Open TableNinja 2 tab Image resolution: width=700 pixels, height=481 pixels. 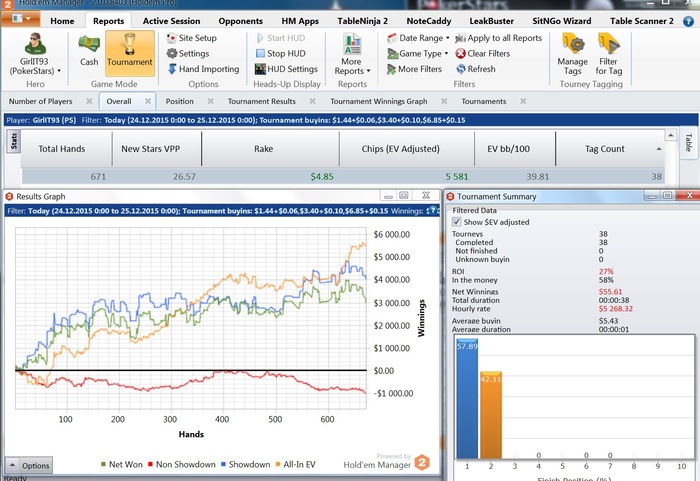362,21
